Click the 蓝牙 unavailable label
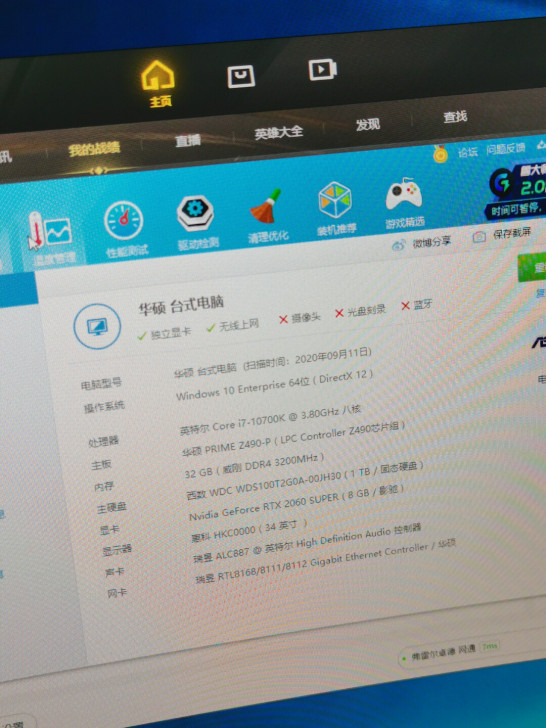Viewport: 546px width, 728px height. [416, 305]
